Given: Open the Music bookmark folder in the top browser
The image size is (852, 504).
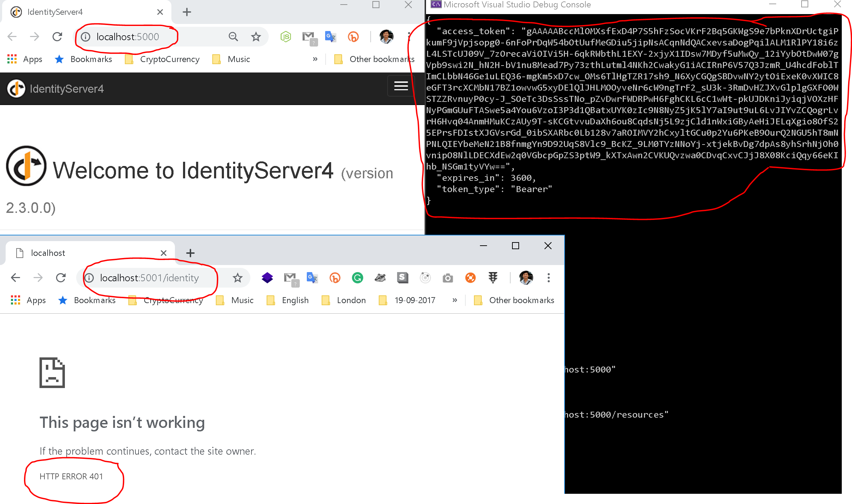Looking at the screenshot, I should coord(231,59).
